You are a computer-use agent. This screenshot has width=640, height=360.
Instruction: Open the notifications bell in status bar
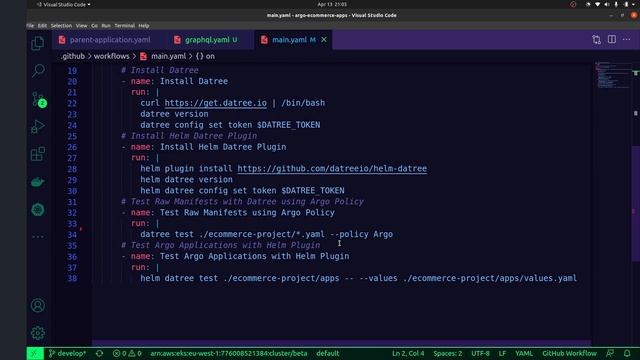627,353
